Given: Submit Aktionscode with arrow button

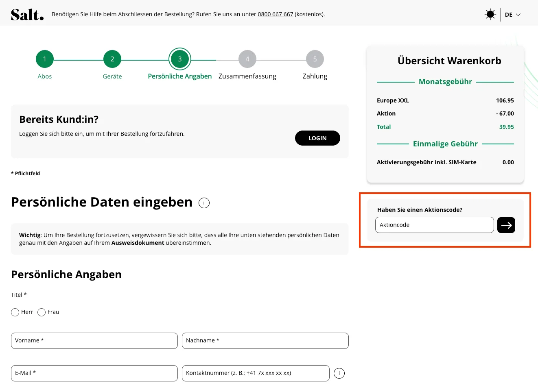Looking at the screenshot, I should pos(506,225).
